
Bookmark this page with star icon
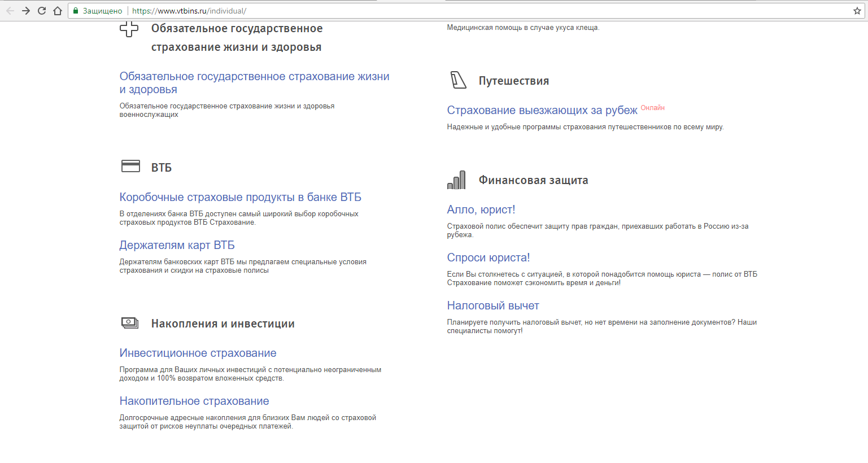(x=857, y=11)
